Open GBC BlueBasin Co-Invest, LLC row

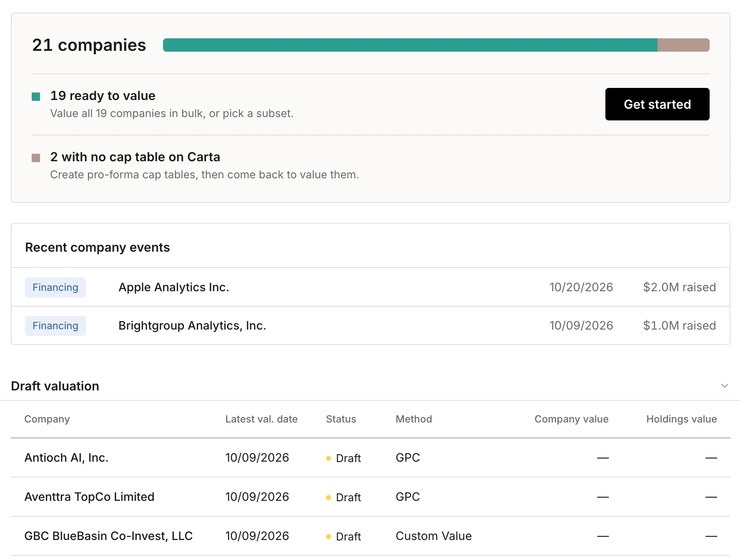pos(371,536)
